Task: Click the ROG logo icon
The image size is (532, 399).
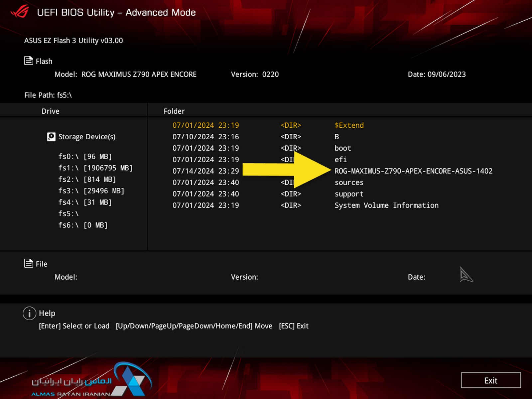Action: pyautogui.click(x=20, y=12)
